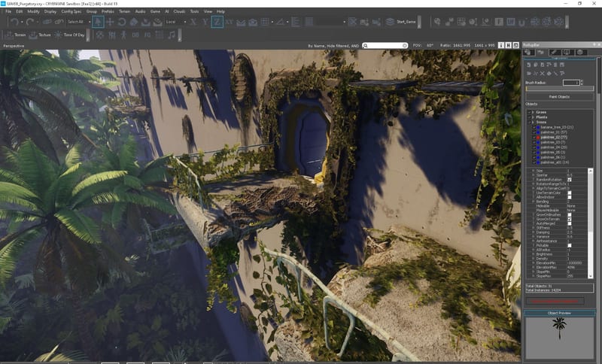Expand the Grass vegetation group
602x364 pixels.
(533, 112)
